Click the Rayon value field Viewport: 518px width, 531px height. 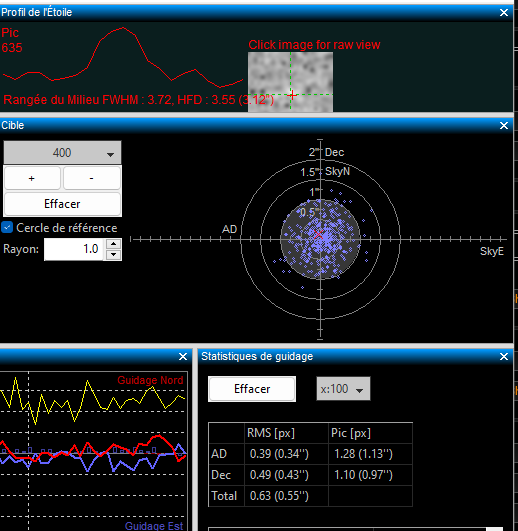pyautogui.click(x=73, y=249)
